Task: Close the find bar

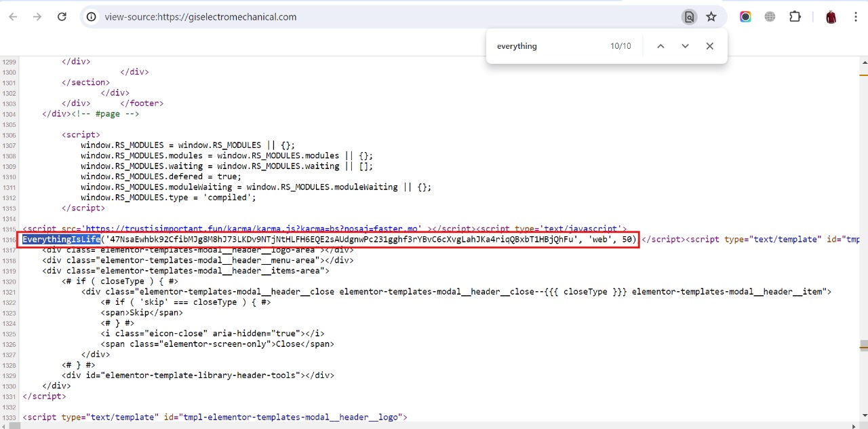Action: point(709,46)
